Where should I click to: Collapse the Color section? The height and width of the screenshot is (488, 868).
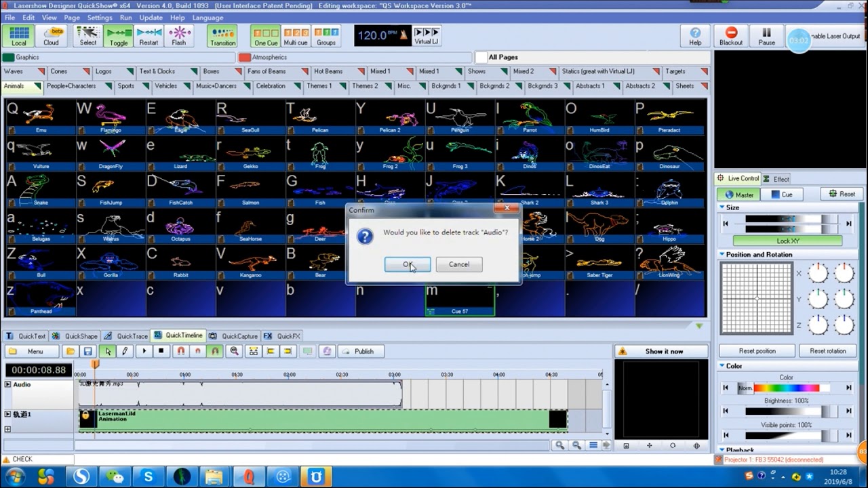(722, 366)
